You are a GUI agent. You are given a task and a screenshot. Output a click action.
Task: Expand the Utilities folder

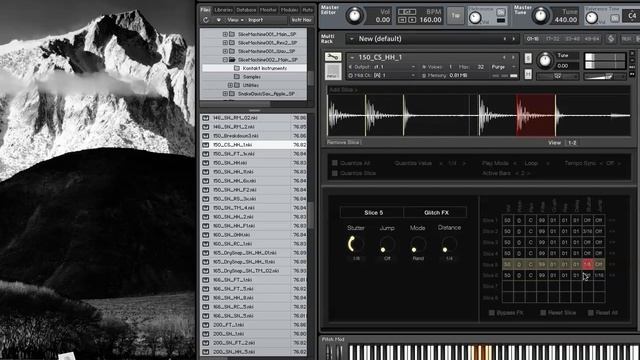coord(230,85)
